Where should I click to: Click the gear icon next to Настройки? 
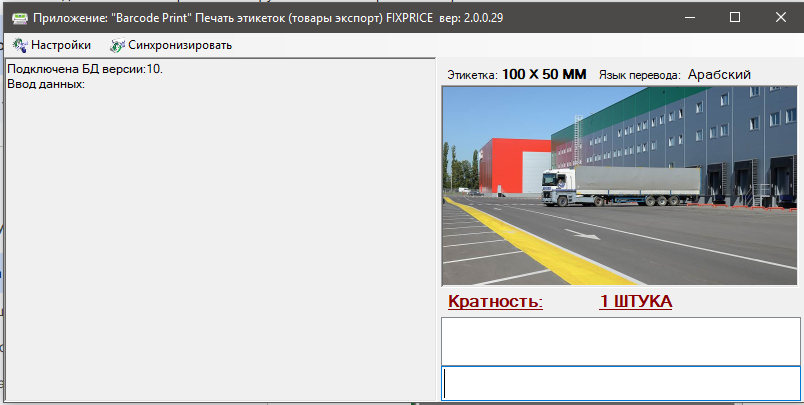(20, 45)
